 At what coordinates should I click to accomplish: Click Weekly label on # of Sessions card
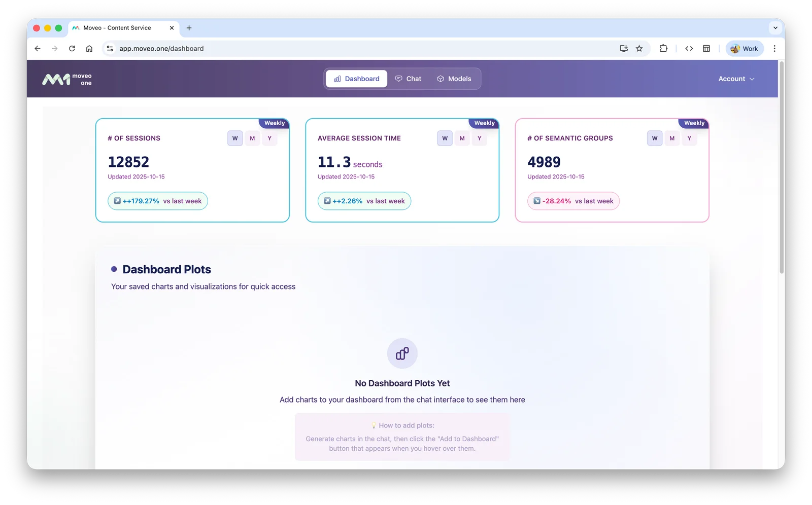(275, 123)
